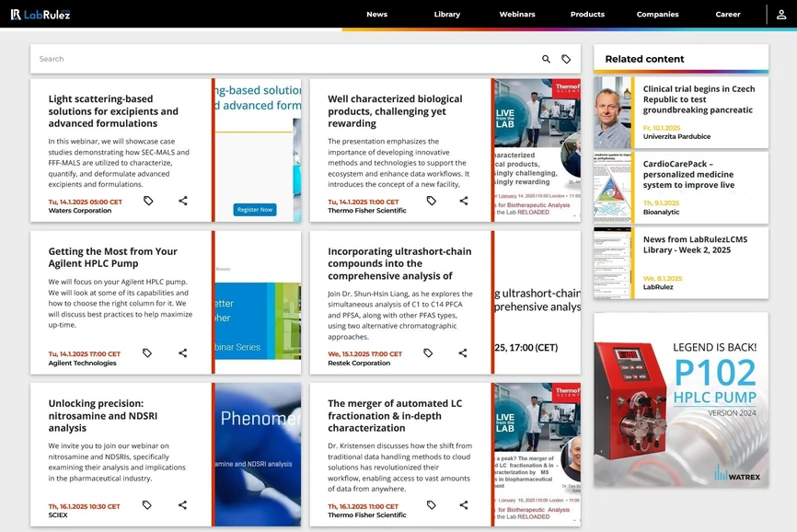Click the Phenomenex nitrosamine webinar image
797x532 pixels.
(258, 455)
